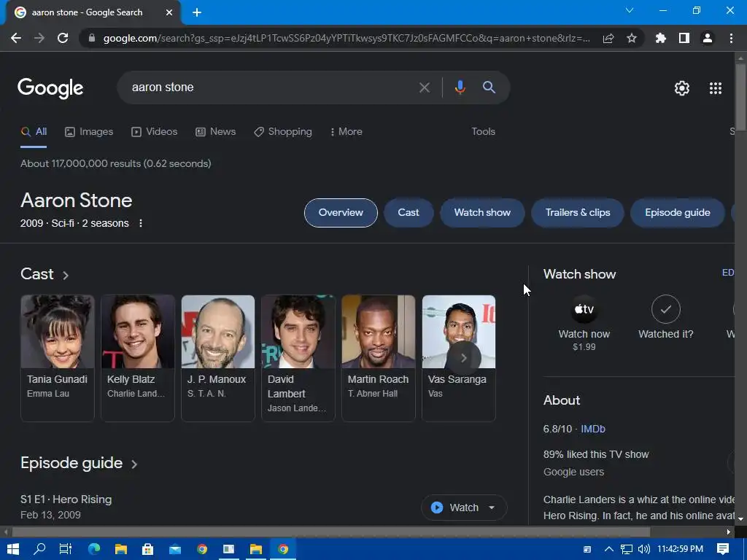Viewport: 747px width, 560px height.
Task: Open the notification center icon
Action: pos(723,549)
